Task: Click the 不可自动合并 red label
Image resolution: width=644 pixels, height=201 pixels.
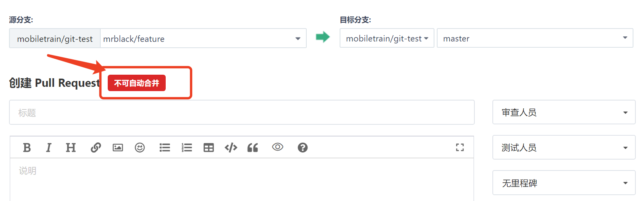Action: (x=137, y=83)
